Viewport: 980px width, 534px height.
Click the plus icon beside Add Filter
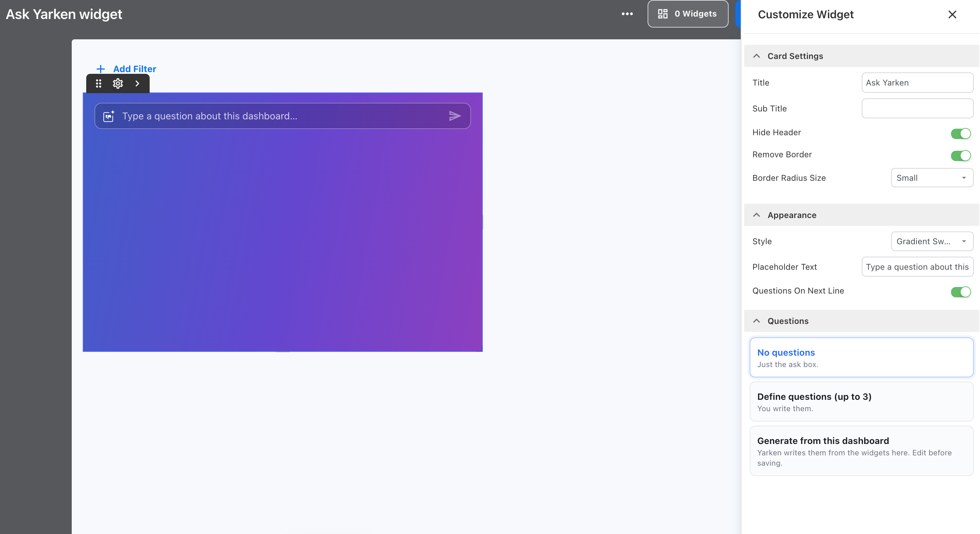pos(100,69)
